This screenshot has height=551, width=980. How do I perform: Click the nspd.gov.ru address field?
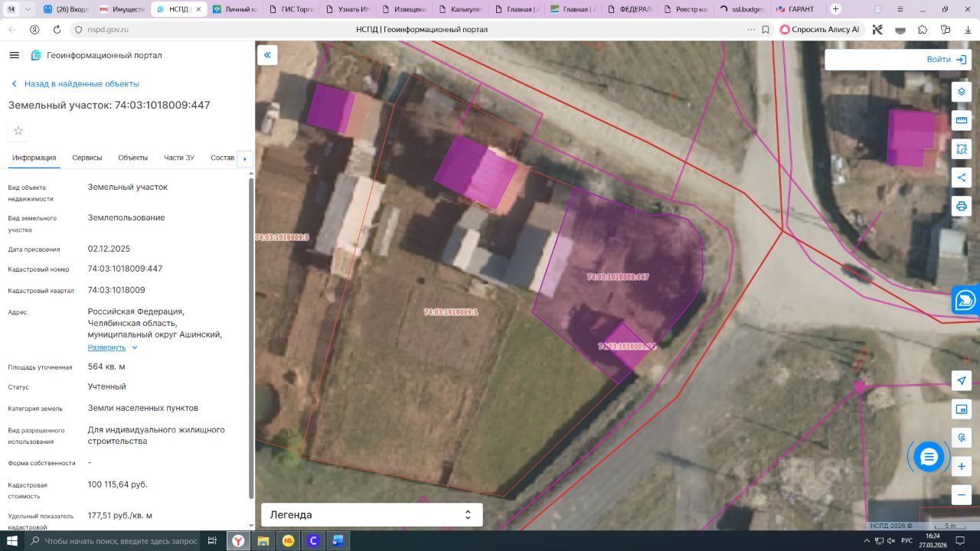[x=107, y=30]
